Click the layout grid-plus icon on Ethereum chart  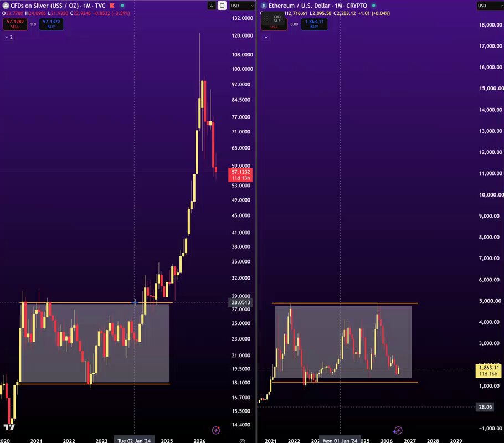pyautogui.click(x=277, y=18)
